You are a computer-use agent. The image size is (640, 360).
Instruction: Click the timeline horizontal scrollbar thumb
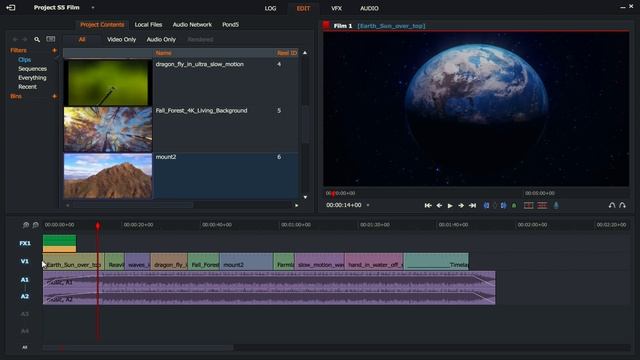point(138,348)
